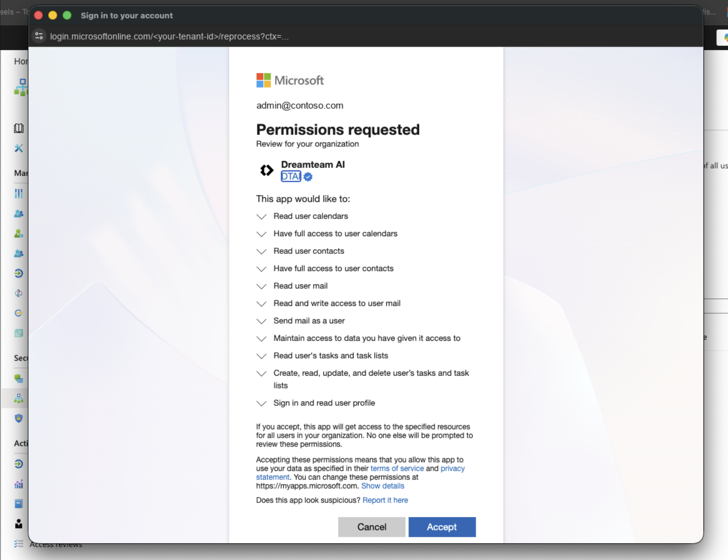The height and width of the screenshot is (560, 728).
Task: Open the key icon item in sidebar
Action: tap(19, 313)
